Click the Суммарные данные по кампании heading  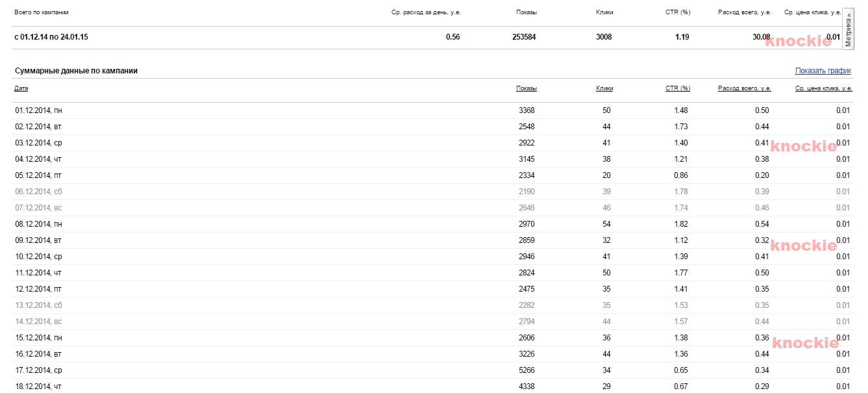[x=76, y=71]
